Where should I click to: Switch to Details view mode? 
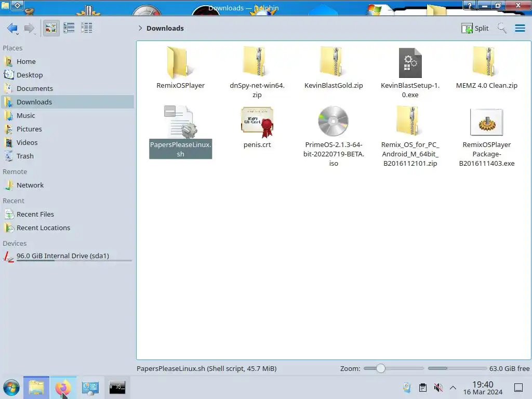[x=87, y=28]
